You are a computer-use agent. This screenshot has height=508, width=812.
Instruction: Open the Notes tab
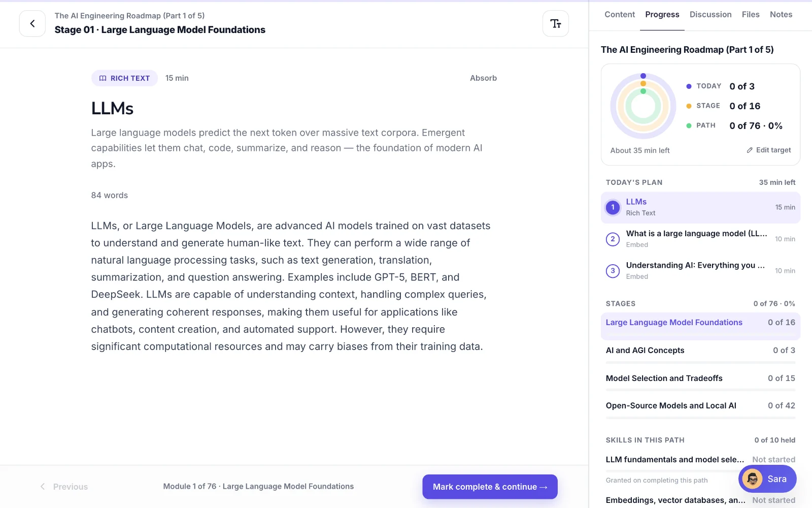tap(781, 15)
